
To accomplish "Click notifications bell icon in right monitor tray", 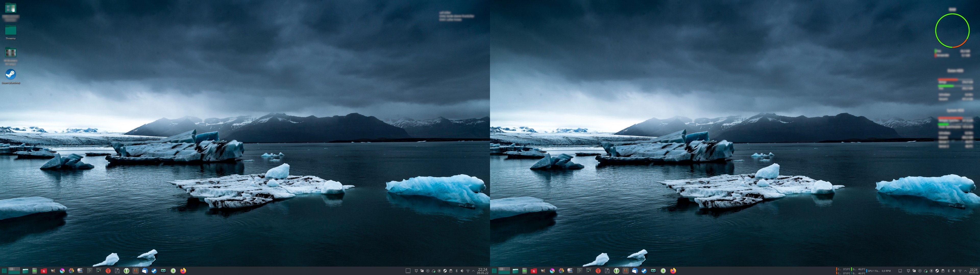I will click(908, 271).
